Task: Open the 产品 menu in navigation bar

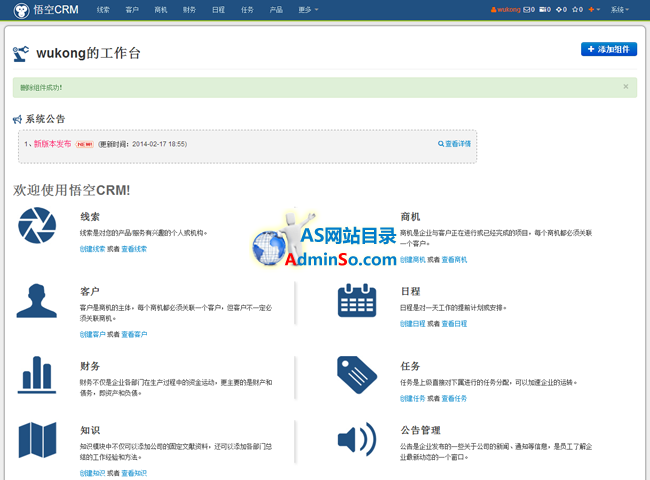Action: 276,10
